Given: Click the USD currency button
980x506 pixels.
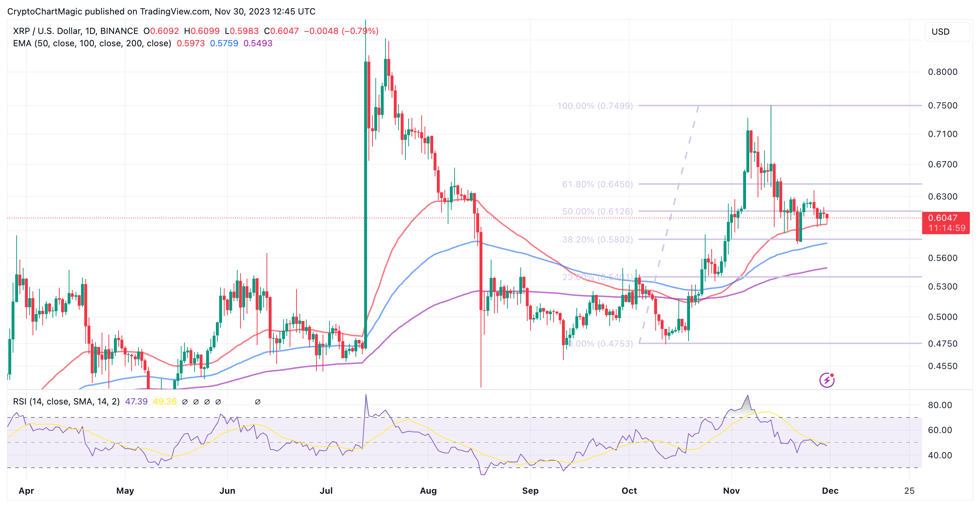Looking at the screenshot, I should click(947, 31).
